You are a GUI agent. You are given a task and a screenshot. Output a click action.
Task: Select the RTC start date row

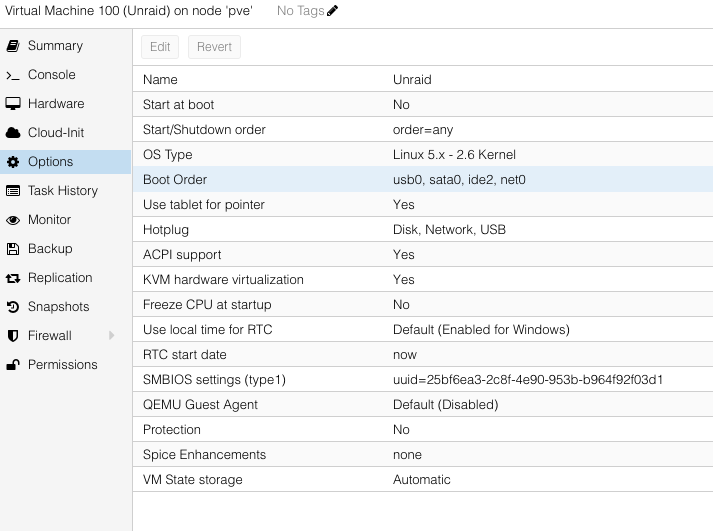tap(423, 355)
